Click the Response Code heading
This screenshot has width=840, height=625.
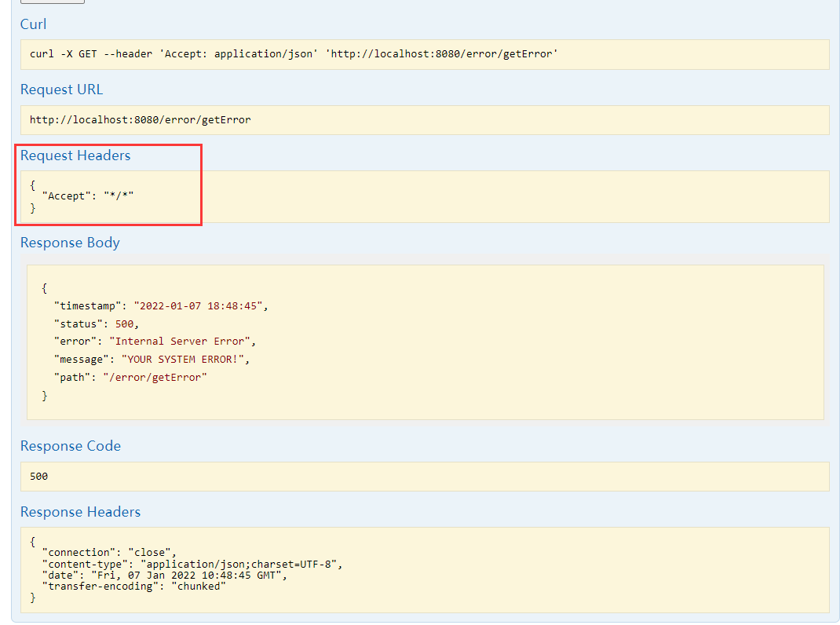point(71,445)
